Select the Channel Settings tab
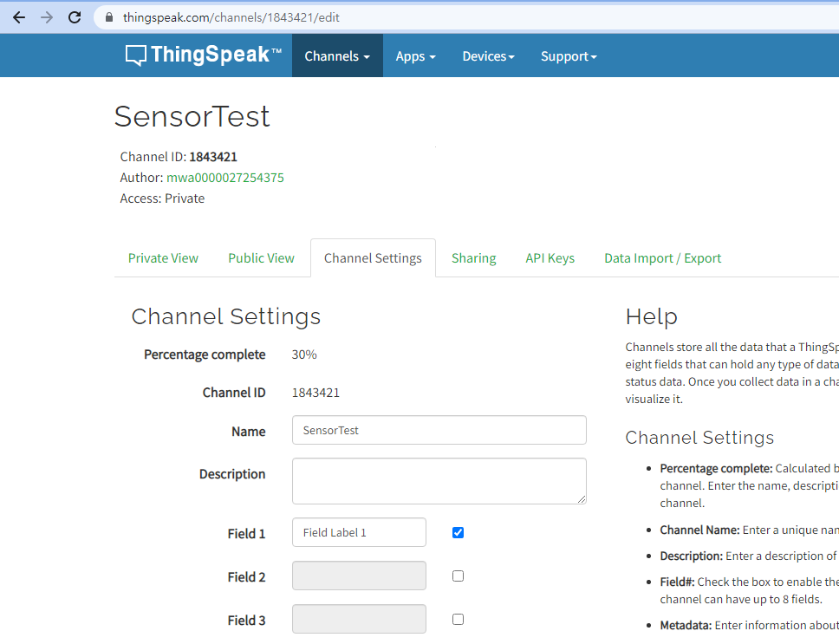 coord(373,258)
